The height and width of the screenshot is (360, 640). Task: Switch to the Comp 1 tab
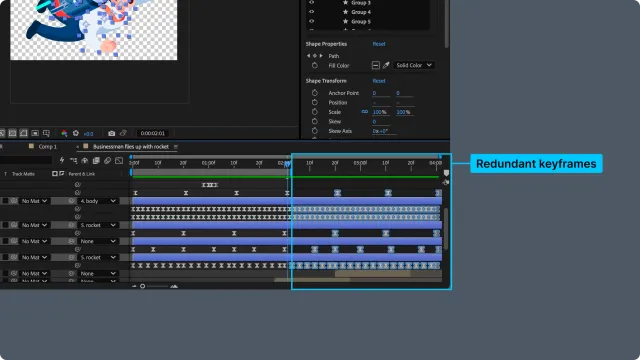48,147
